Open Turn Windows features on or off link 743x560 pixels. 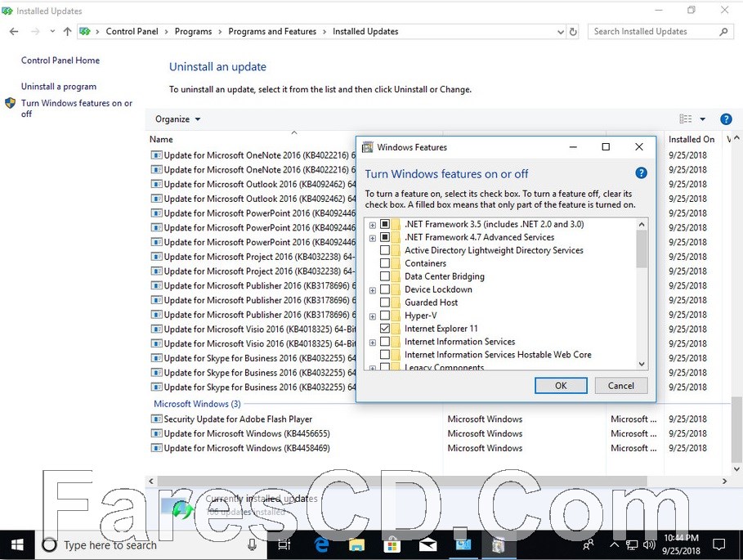point(76,108)
